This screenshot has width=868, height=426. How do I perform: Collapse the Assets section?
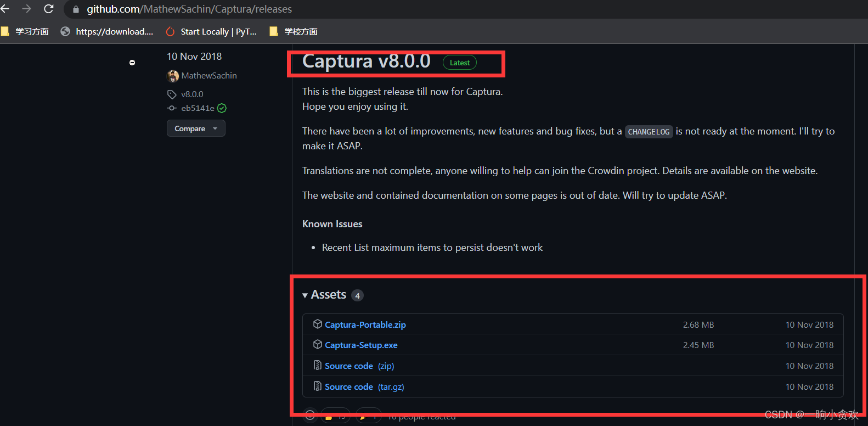[324, 295]
